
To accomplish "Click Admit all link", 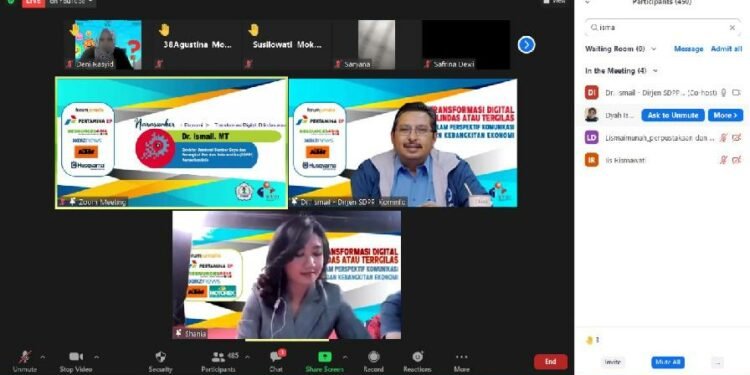I will coord(726,49).
